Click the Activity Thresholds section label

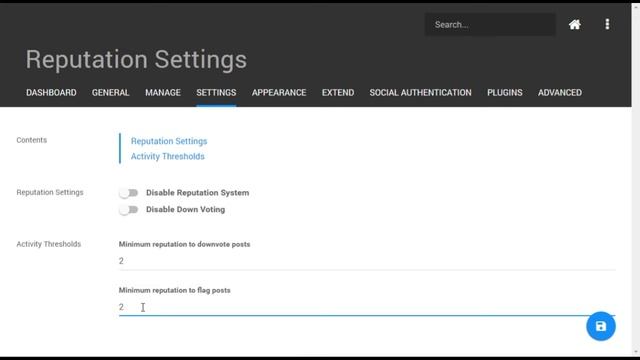pos(49,244)
